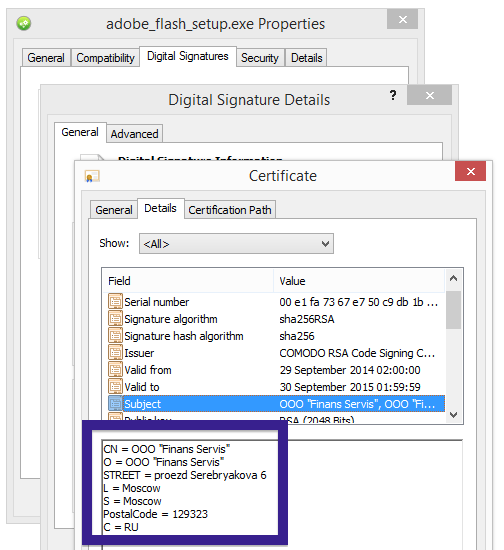The width and height of the screenshot is (504, 550).
Task: Click the COMODO RSA Code Signing issuer value
Action: click(x=357, y=353)
